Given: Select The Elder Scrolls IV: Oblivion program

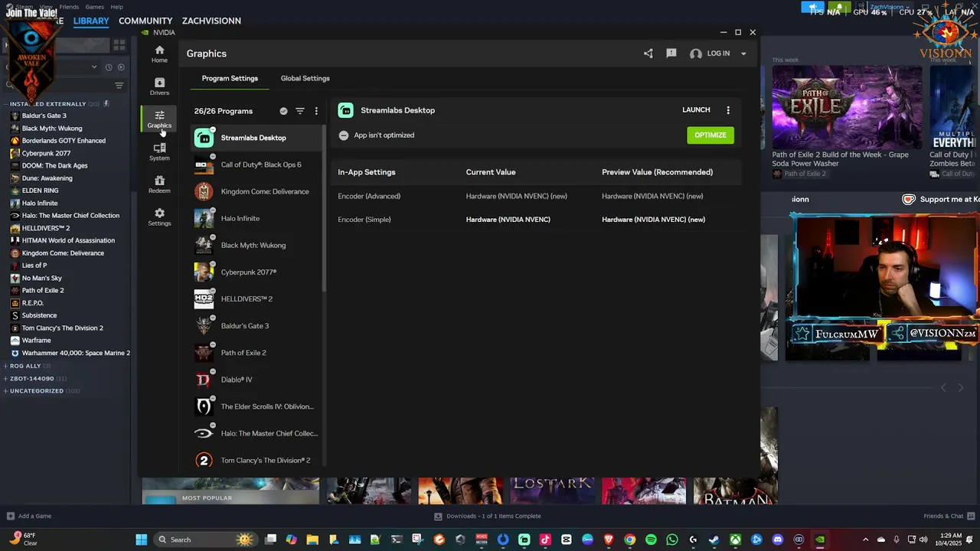Looking at the screenshot, I should point(255,406).
